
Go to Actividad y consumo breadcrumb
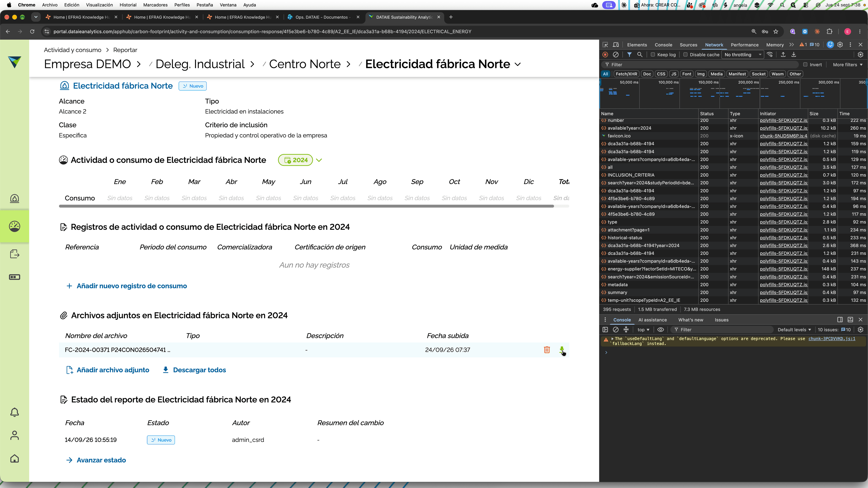coord(72,50)
